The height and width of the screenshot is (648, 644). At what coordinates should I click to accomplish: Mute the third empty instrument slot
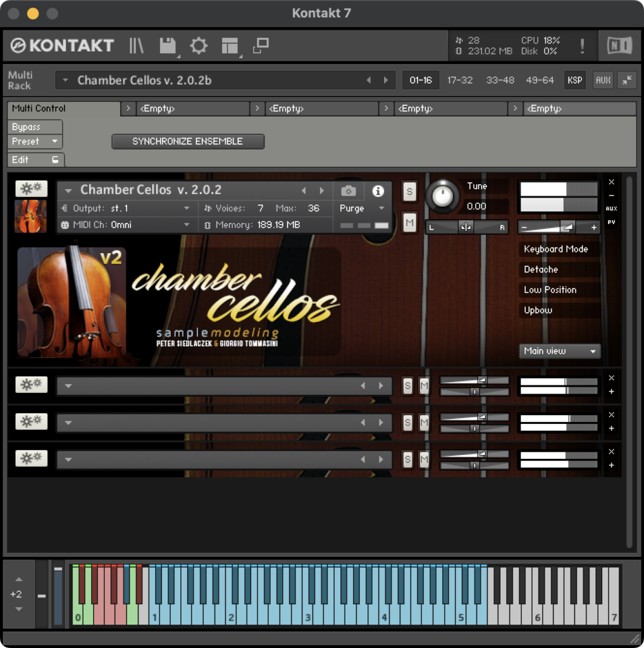pyautogui.click(x=424, y=459)
